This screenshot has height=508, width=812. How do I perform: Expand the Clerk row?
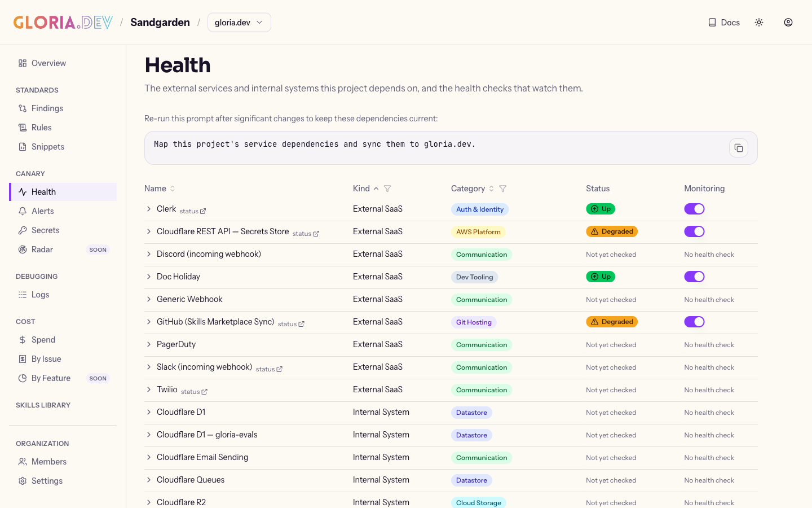click(x=149, y=209)
